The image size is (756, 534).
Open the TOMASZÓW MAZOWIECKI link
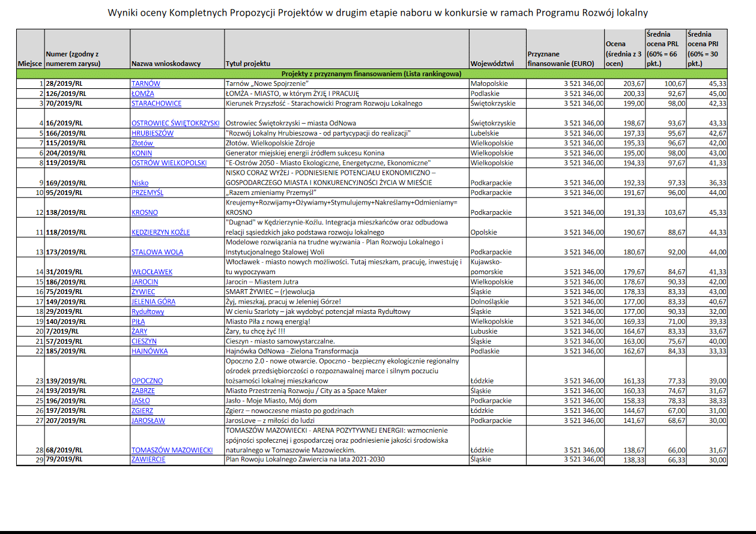pyautogui.click(x=172, y=450)
